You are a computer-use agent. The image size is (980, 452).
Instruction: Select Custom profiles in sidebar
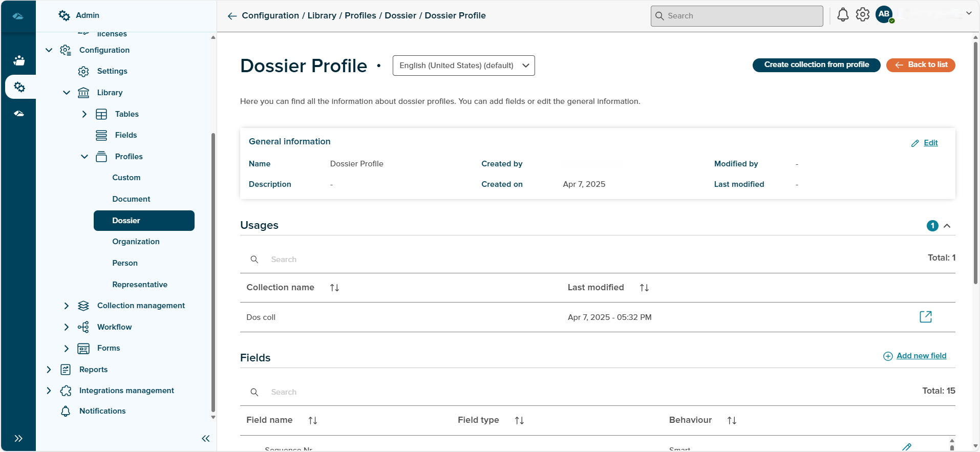coord(126,178)
